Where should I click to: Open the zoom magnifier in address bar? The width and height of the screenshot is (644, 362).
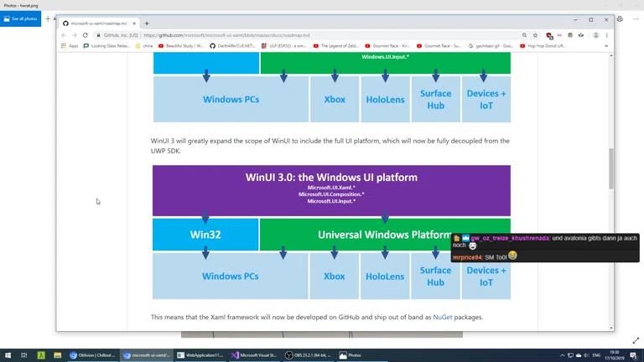click(x=524, y=35)
